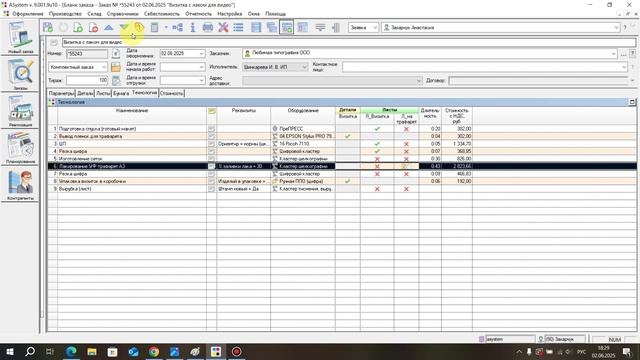Move operation up with blue triangle icon

[109, 27]
